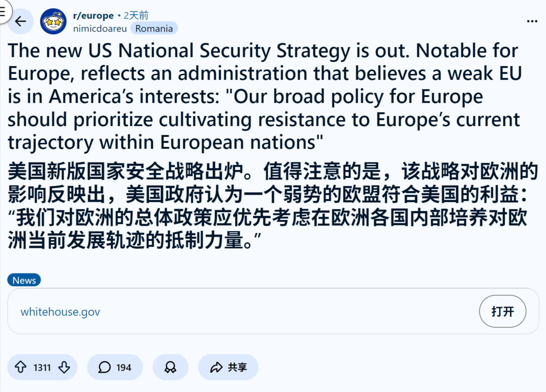Click the Romania user flair
Screen dimensions: 546x392
[x=154, y=29]
